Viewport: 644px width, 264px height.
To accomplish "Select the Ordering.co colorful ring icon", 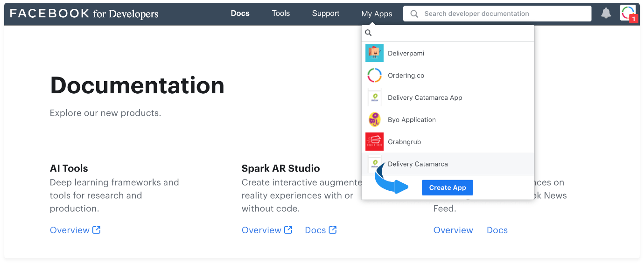I will [374, 76].
